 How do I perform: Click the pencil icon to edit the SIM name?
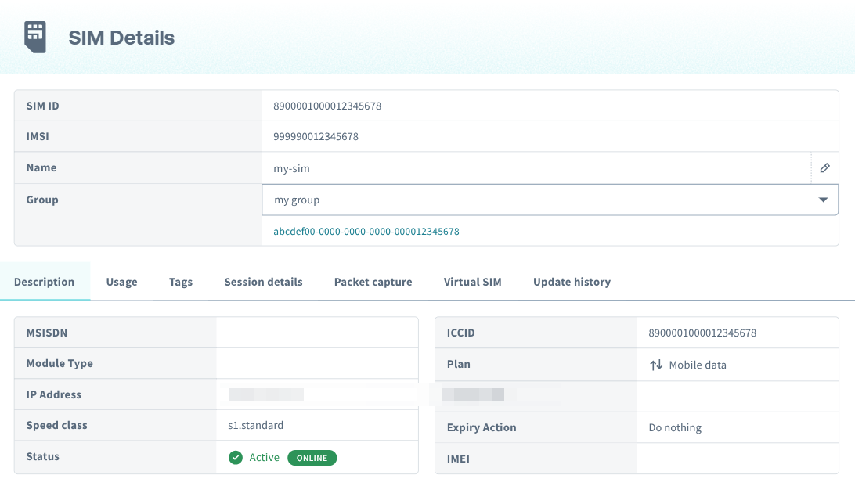(x=826, y=167)
